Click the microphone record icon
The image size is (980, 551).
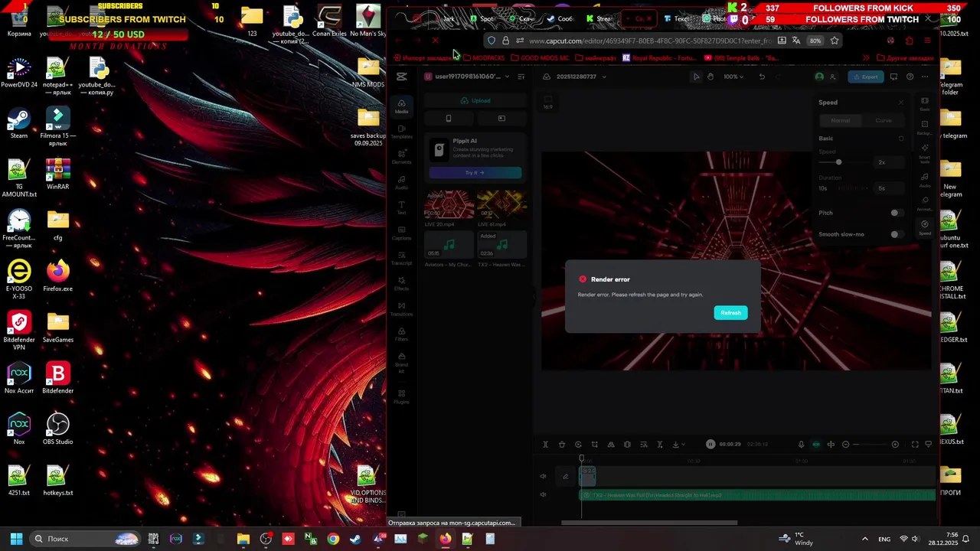801,445
